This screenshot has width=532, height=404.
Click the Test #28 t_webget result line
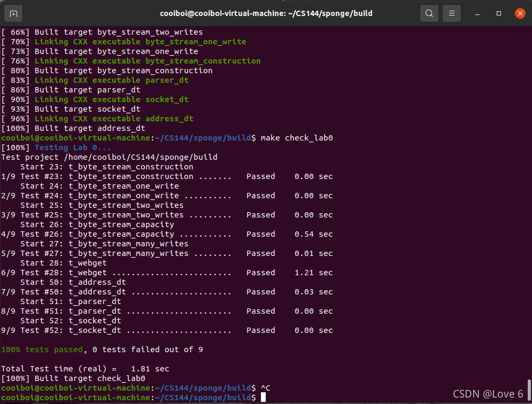pyautogui.click(x=167, y=273)
